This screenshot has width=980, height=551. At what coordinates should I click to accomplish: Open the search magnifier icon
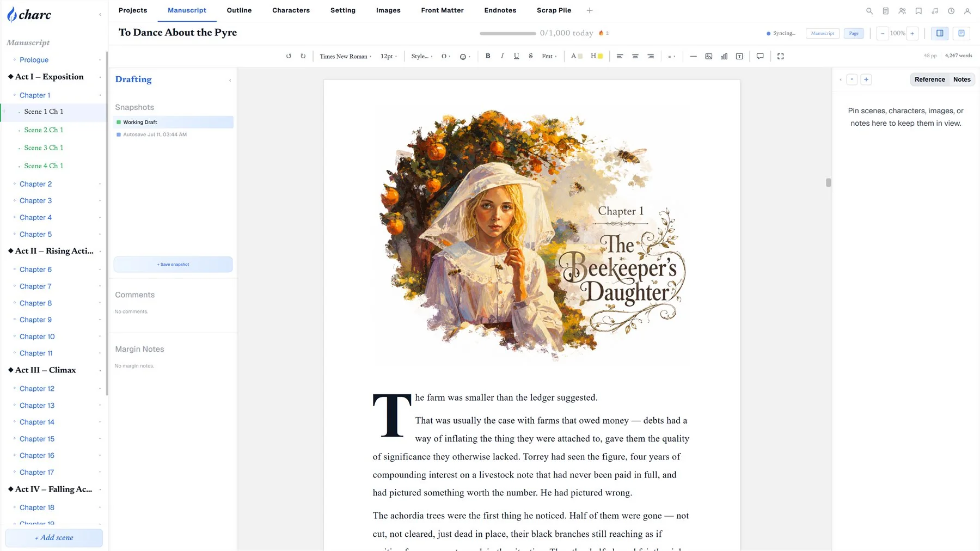pos(869,11)
